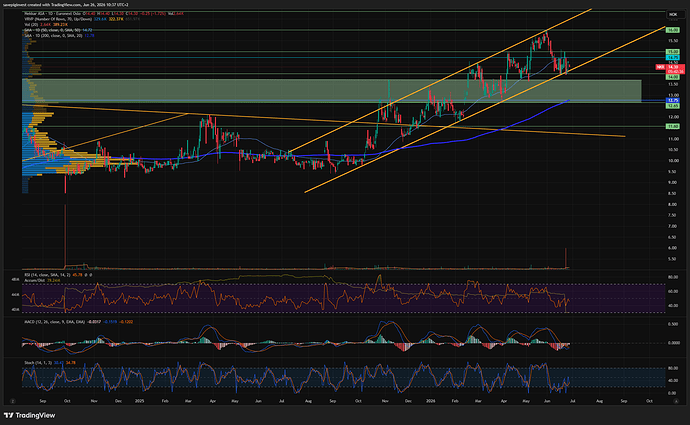Select the MACD indicator legend line
Image resolution: width=690 pixels, height=425 pixels.
coord(78,322)
